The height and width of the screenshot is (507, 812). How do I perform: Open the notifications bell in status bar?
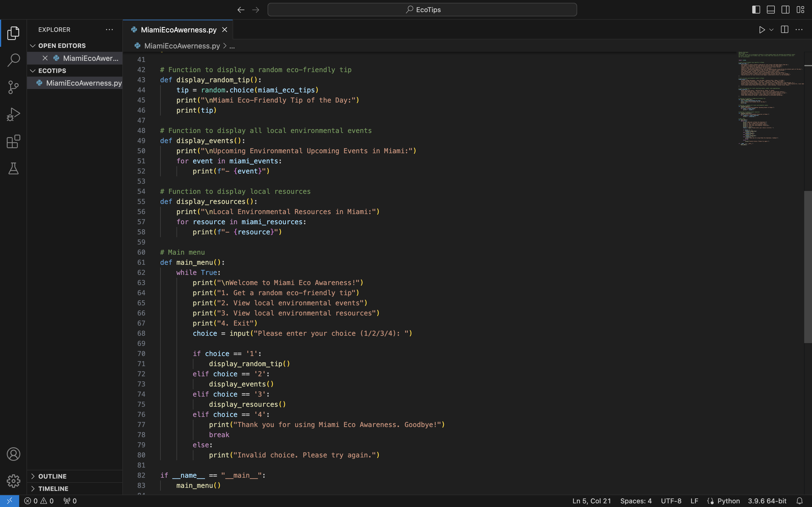click(799, 501)
